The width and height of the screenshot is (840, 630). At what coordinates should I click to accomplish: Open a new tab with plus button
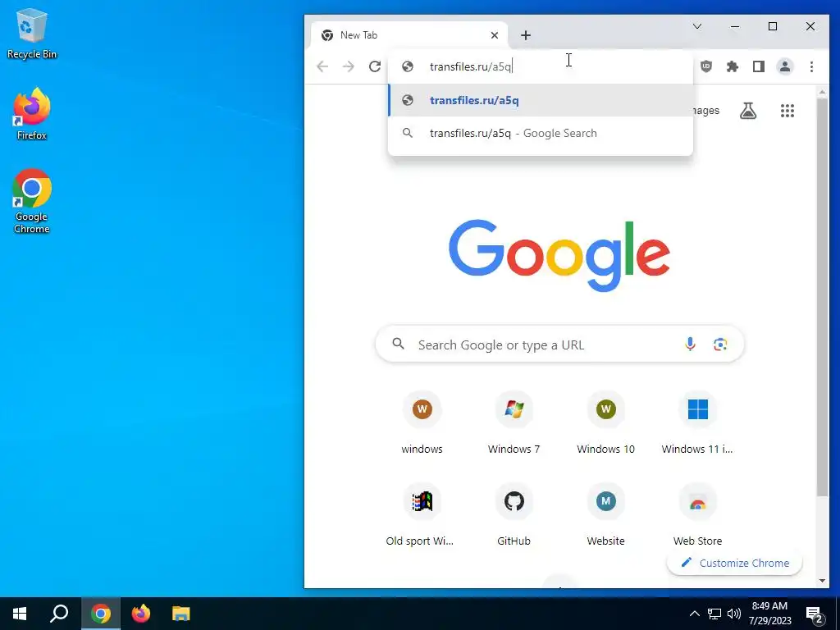(x=526, y=35)
